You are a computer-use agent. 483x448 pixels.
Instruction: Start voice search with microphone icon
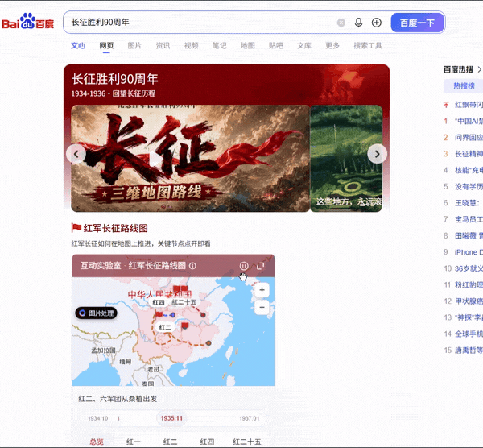tap(358, 23)
